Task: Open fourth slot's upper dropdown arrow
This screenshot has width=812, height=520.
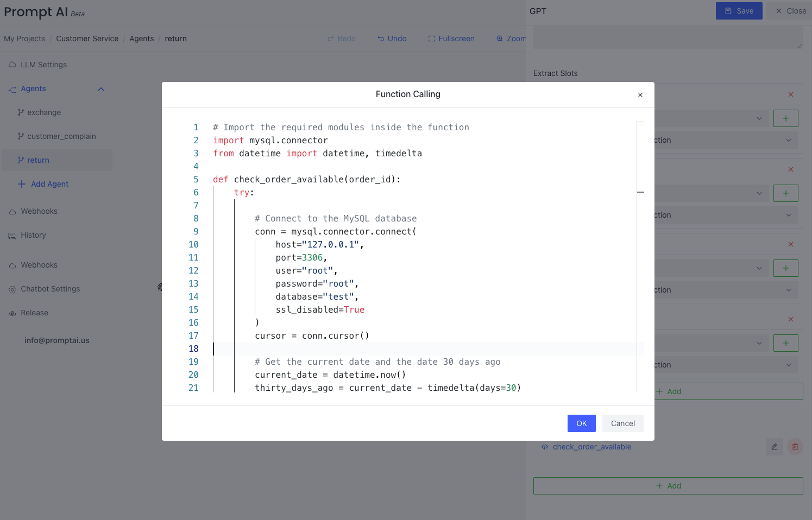Action: click(759, 343)
